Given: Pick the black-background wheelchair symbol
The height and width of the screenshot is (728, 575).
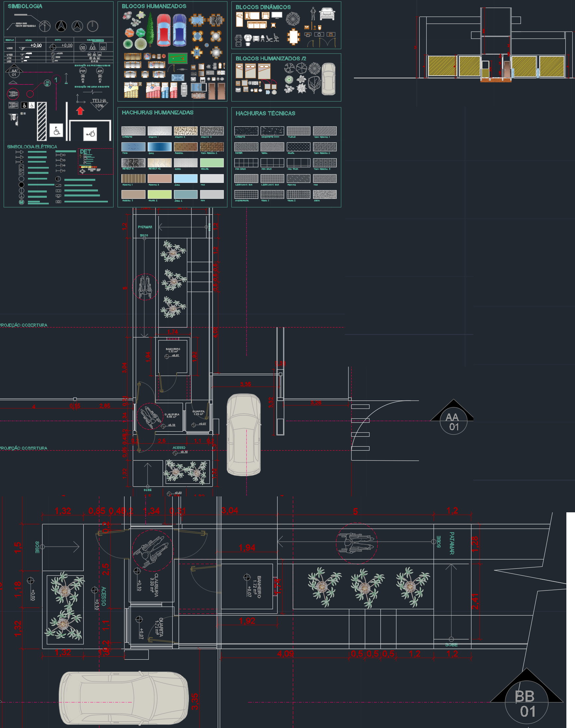Looking at the screenshot, I should point(24,105).
